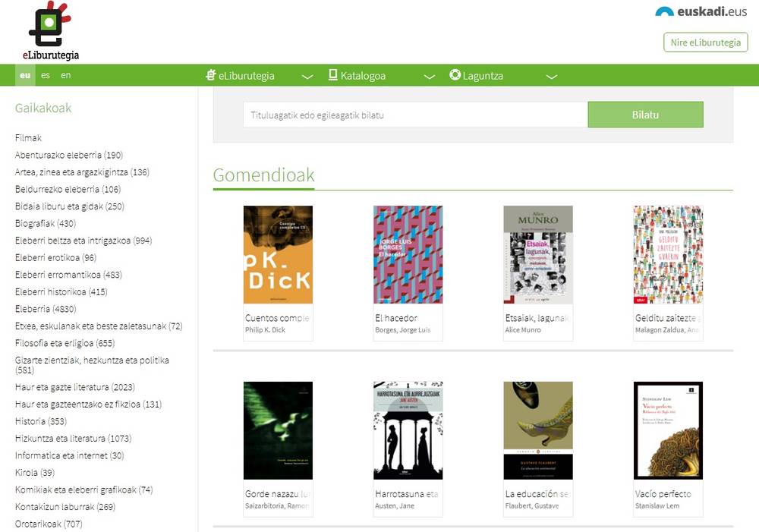
Task: Click author Stanislaw Lem text
Action: point(657,506)
